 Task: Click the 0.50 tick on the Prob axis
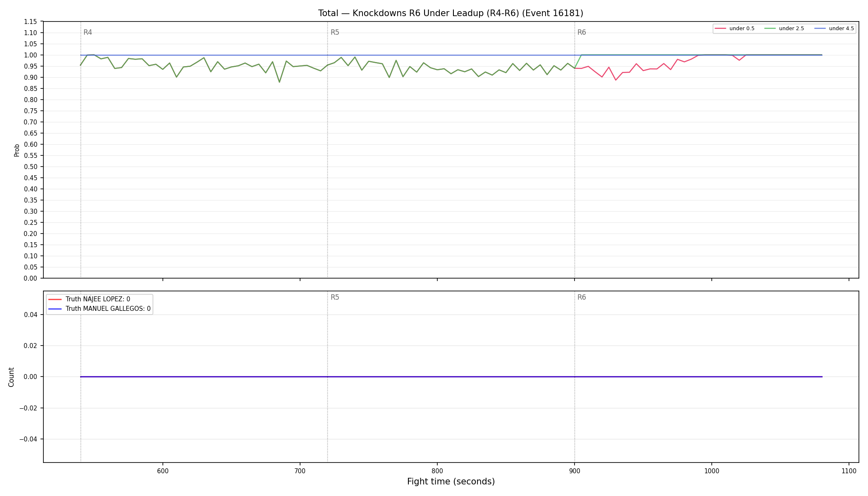31,167
